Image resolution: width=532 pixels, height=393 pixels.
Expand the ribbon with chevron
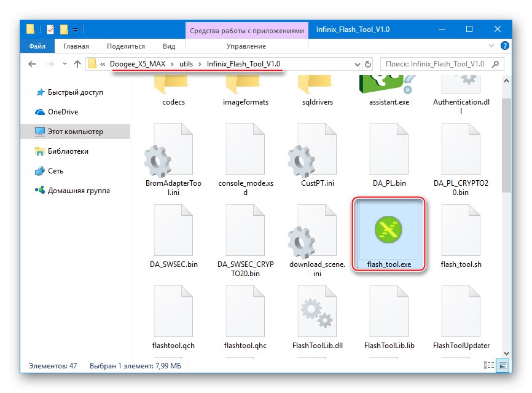491,46
